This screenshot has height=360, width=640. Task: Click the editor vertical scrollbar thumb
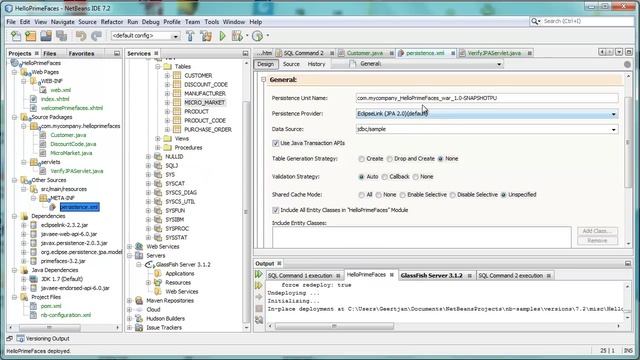628,143
